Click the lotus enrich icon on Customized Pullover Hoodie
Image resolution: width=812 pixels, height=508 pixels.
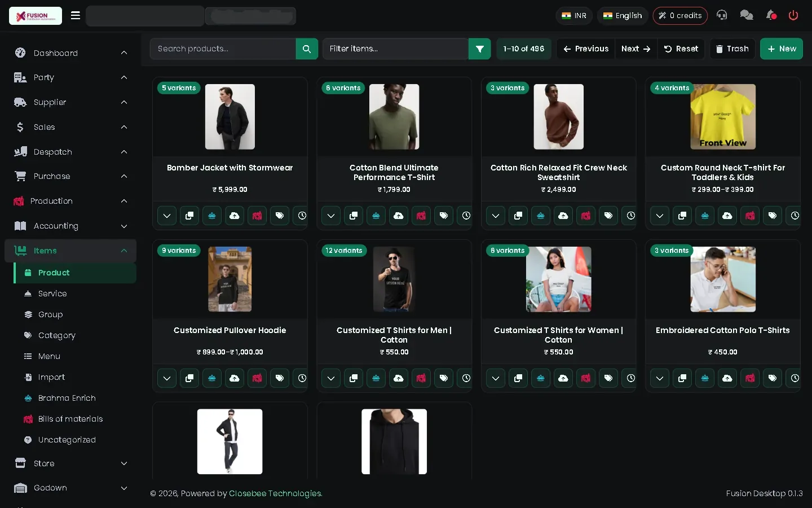[212, 378]
